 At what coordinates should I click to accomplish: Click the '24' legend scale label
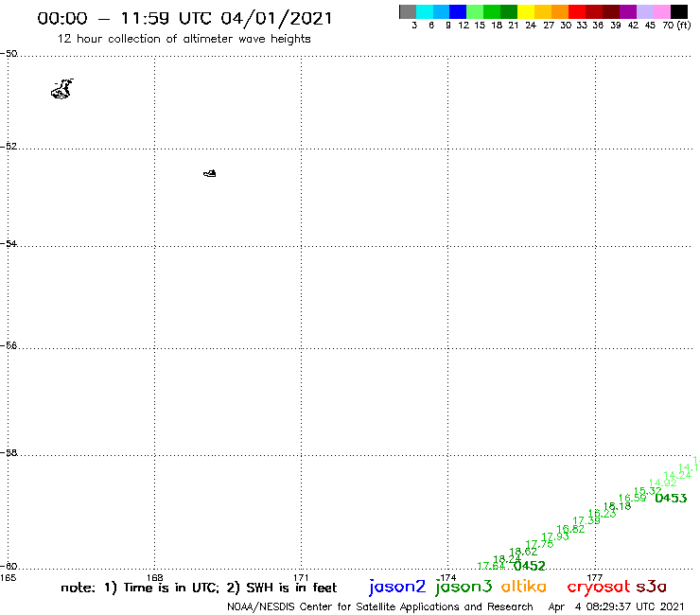pyautogui.click(x=531, y=26)
